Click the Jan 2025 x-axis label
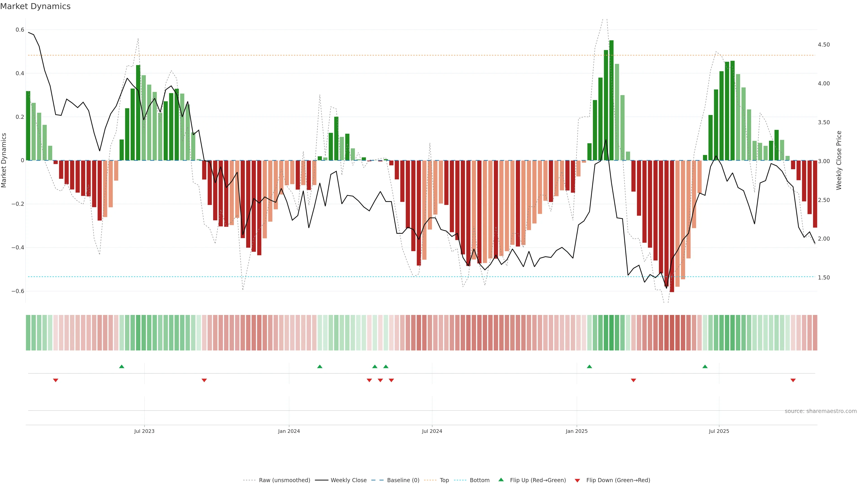Screen dimensions: 868x488 (x=577, y=431)
